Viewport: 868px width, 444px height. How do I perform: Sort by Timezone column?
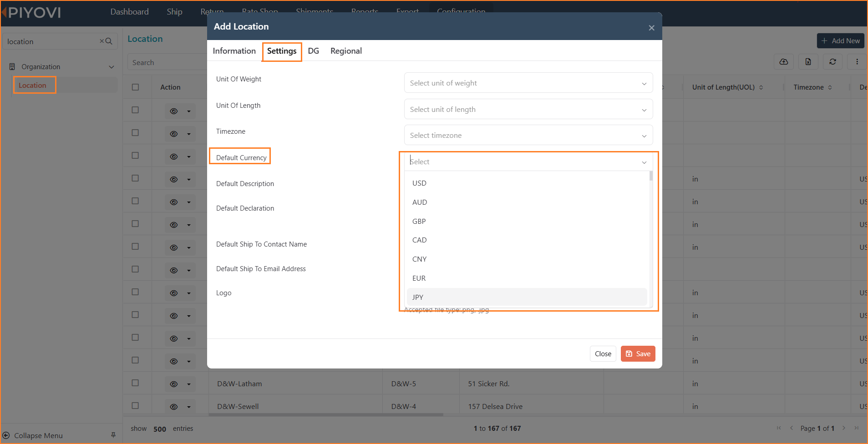point(830,87)
